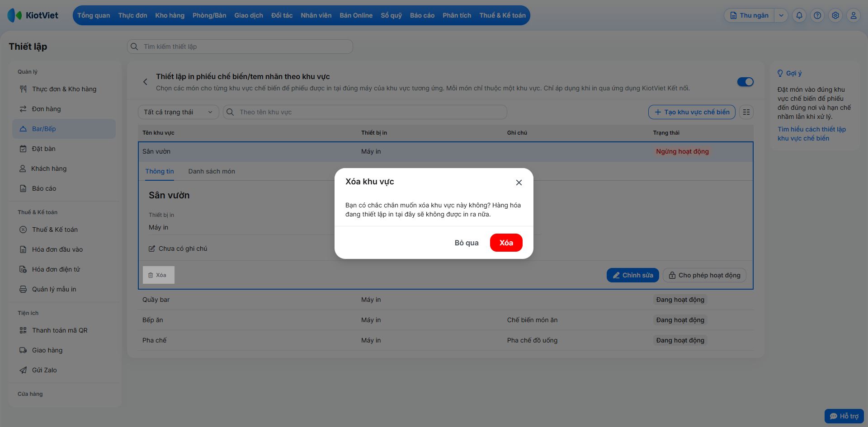This screenshot has height=427, width=868.
Task: Select Quản lý mẫu in in sidebar
Action: [x=64, y=289]
